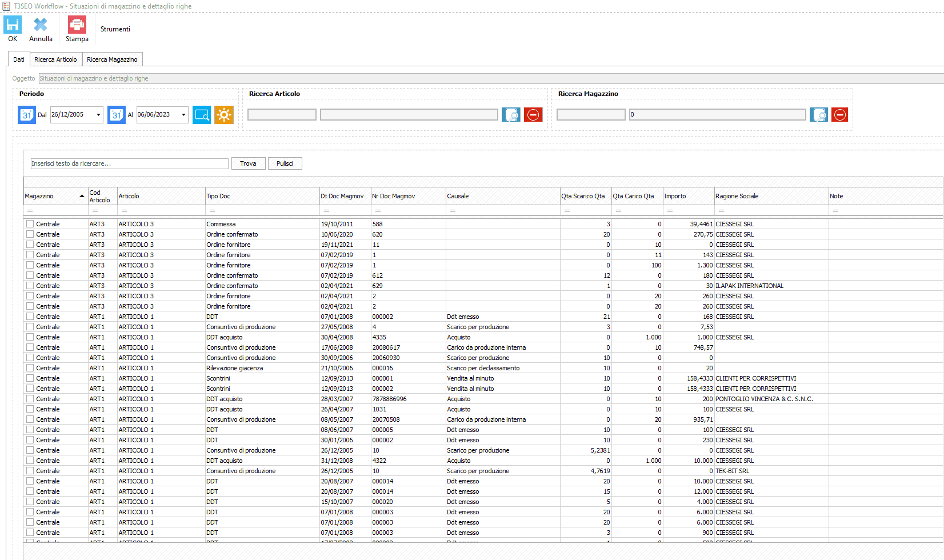
Task: Click the Qta Scarico filter icon
Action: pos(567,211)
